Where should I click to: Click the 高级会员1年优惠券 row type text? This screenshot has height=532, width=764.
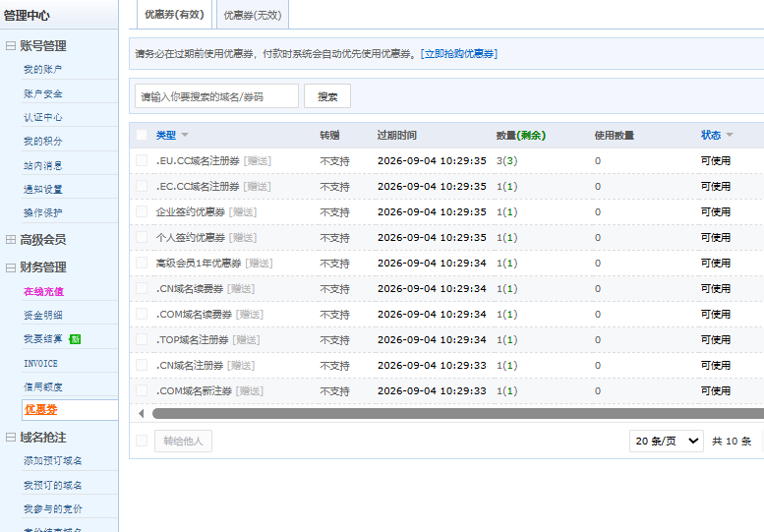click(x=199, y=264)
